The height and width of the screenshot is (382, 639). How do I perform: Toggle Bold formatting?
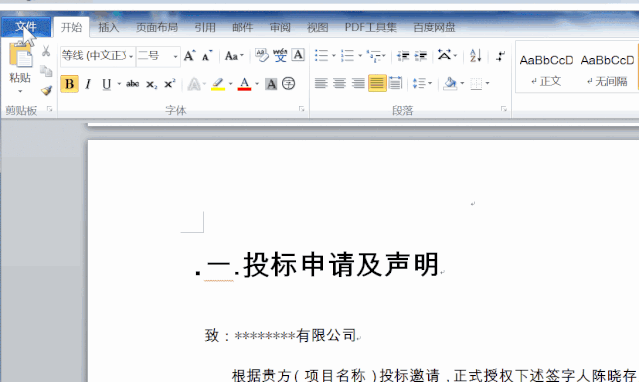(69, 84)
